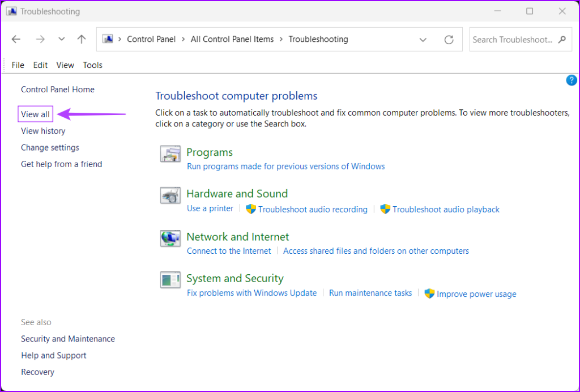Screen dimensions: 580x392
Task: Click the Forward navigation arrow
Action: coord(40,39)
